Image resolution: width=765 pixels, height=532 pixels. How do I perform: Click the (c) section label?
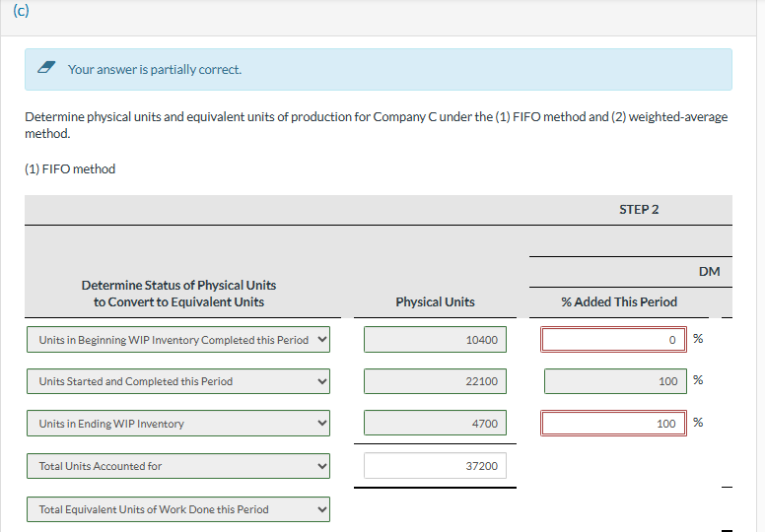21,10
